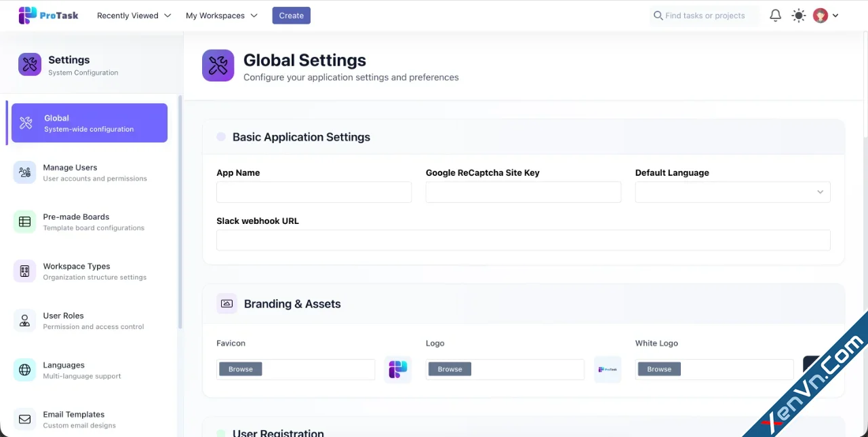Click the App Name input field
This screenshot has height=437, width=868.
313,192
